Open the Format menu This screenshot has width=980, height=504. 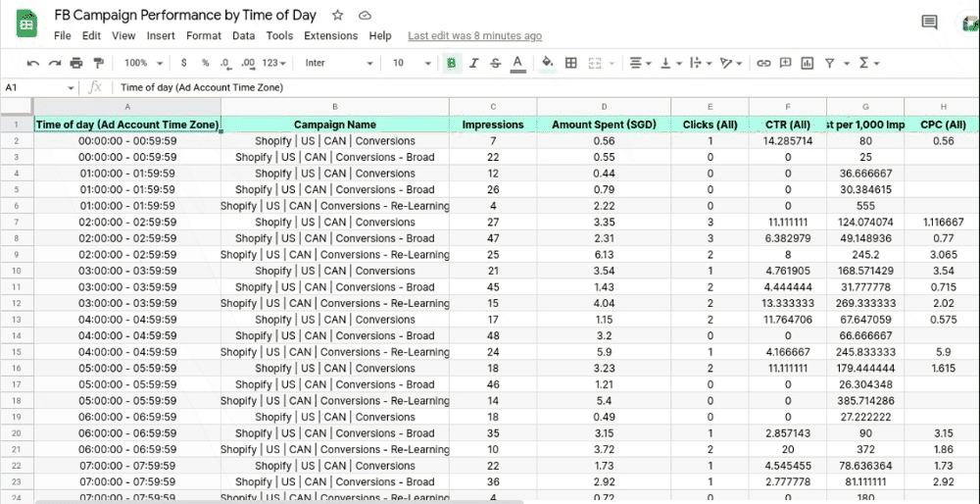(x=204, y=35)
